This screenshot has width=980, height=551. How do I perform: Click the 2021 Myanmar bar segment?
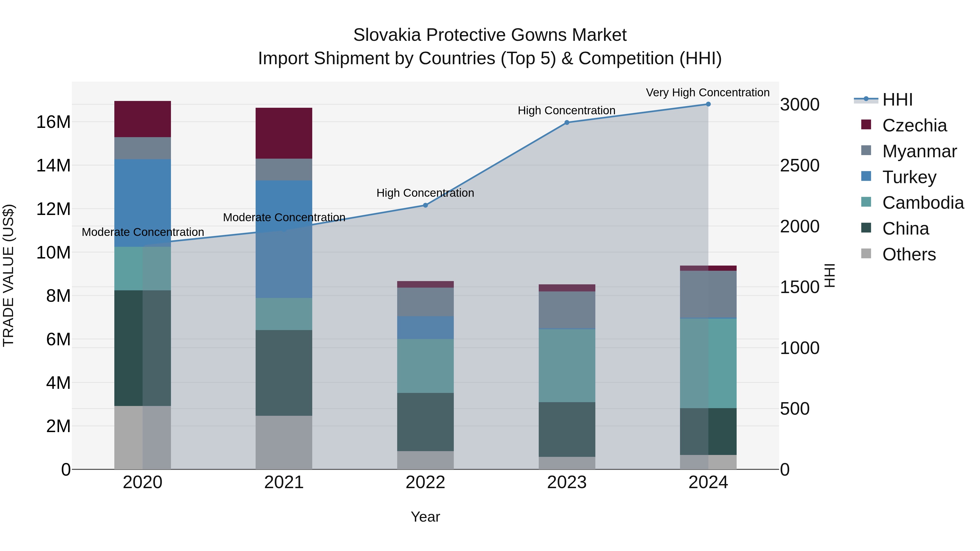point(284,170)
